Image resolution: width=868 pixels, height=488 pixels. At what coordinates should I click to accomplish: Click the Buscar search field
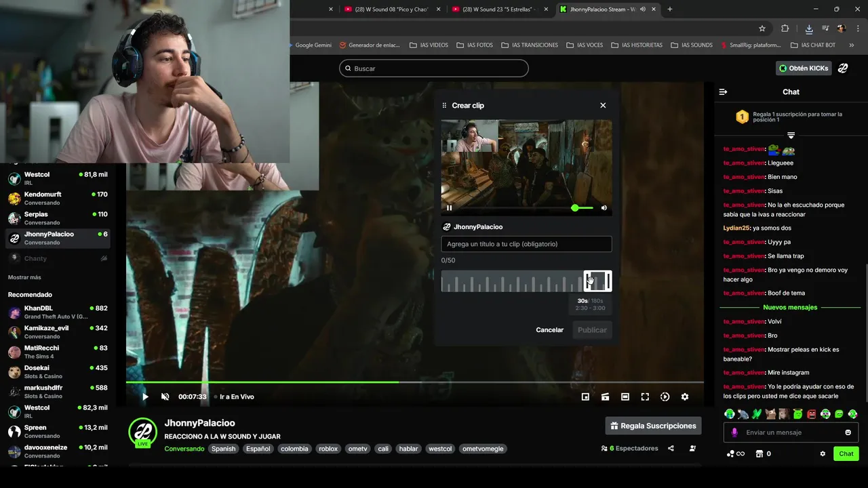pos(433,68)
